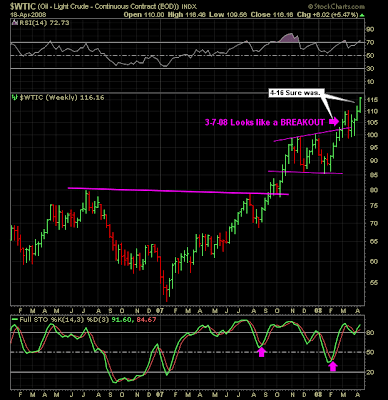Image resolution: width=388 pixels, height=400 pixels.
Task: Click the green bar-chart legend icon beside $WTIC (Weekly)
Action: coord(14,98)
